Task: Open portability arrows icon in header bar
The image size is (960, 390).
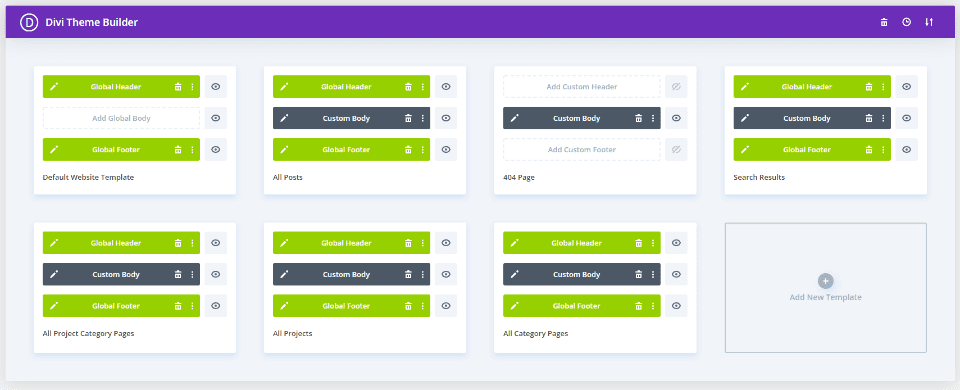Action: (x=929, y=23)
